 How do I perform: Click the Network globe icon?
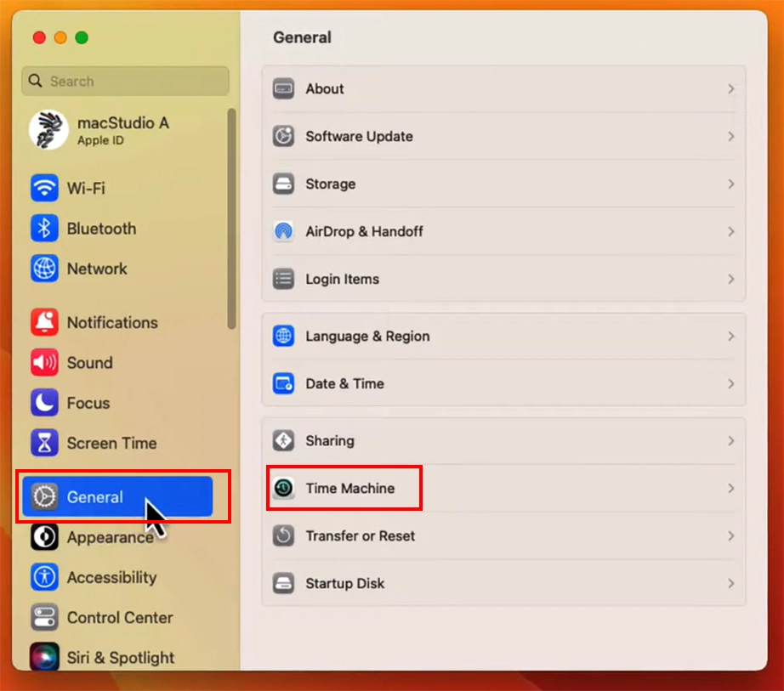[44, 269]
